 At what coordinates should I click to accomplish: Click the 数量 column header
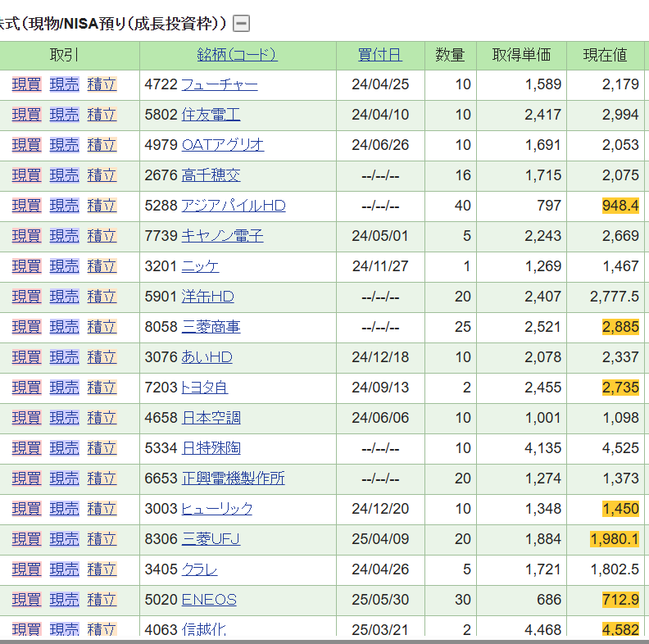(x=450, y=55)
